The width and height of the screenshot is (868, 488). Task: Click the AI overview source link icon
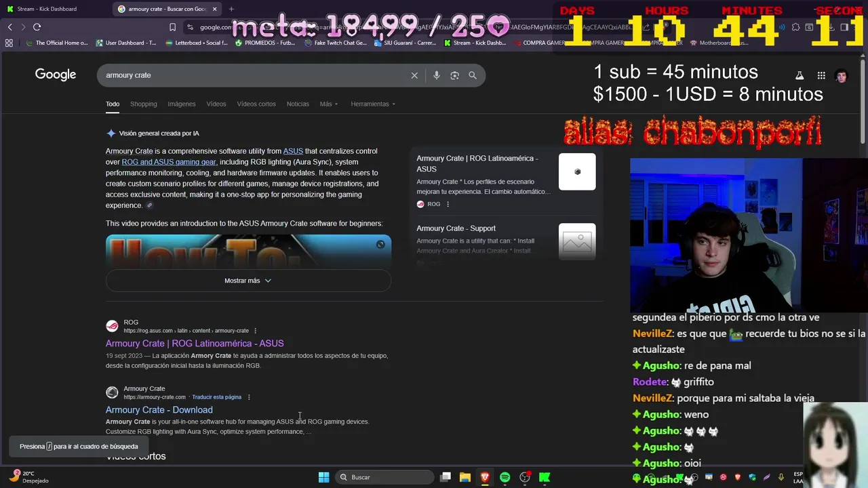[150, 205]
